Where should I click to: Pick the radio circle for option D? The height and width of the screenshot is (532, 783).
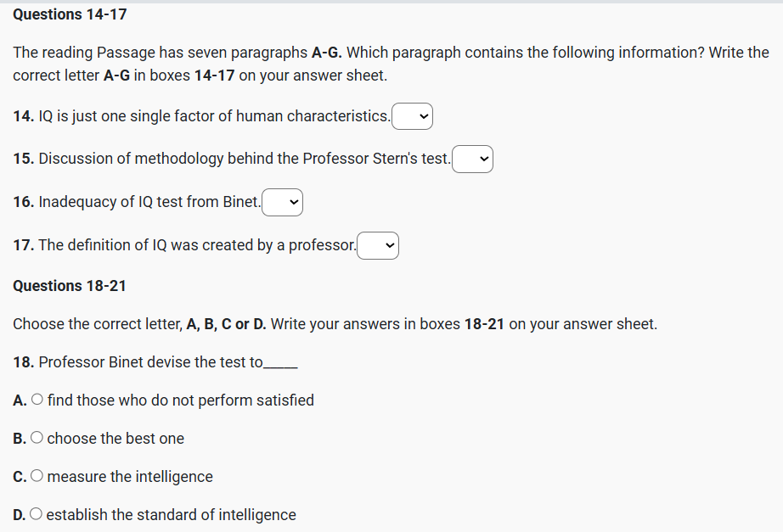click(37, 515)
